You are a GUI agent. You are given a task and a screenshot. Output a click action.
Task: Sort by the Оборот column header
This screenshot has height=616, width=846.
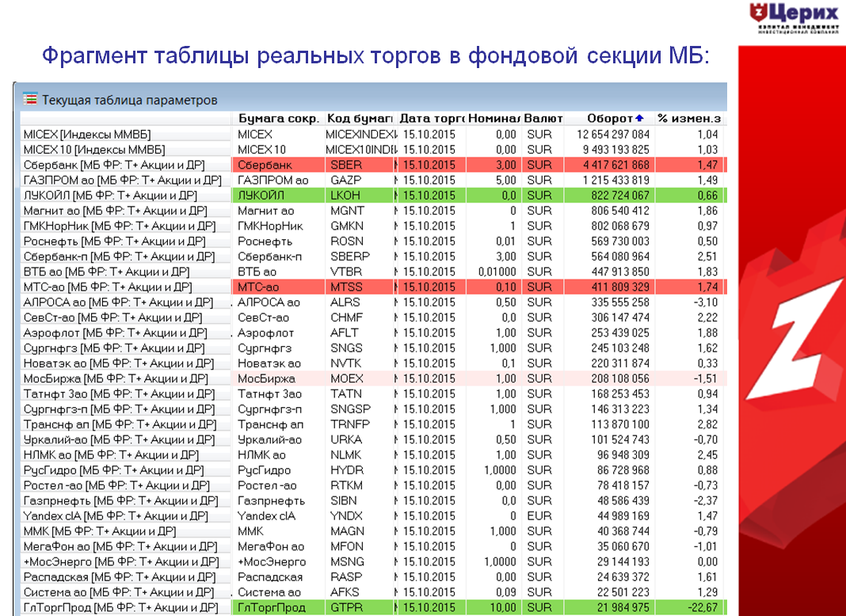[609, 119]
